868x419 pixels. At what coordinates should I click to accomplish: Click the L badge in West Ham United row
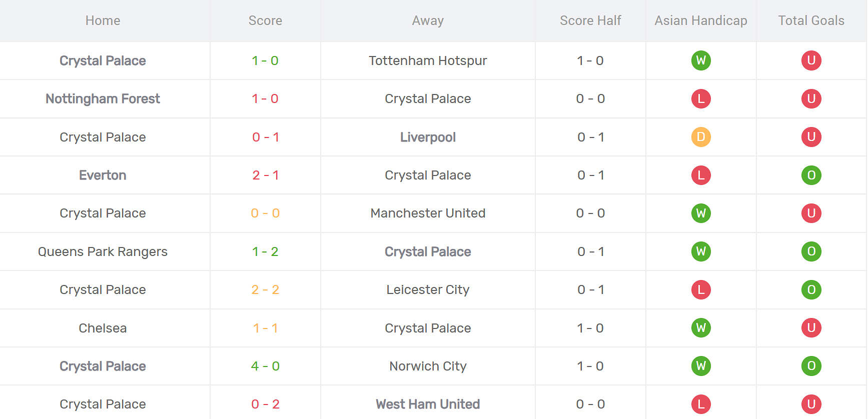(701, 404)
